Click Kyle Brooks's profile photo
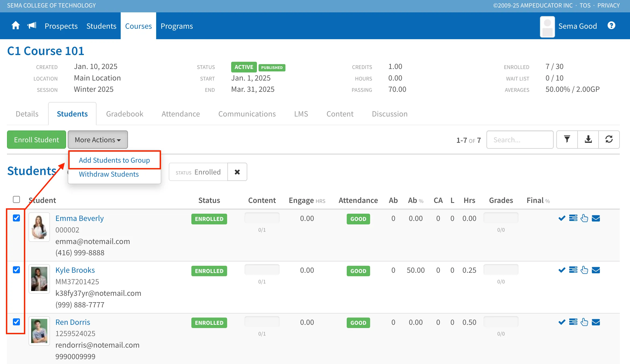The height and width of the screenshot is (364, 630). [x=39, y=279]
